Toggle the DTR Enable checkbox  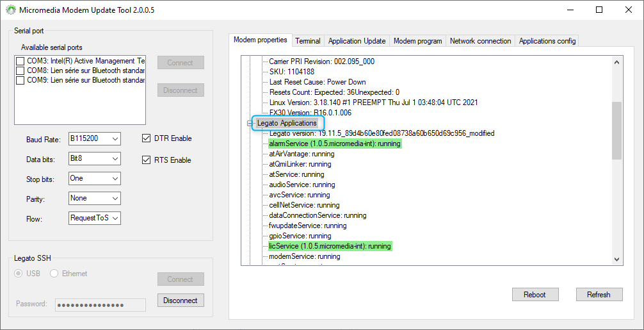tap(146, 138)
